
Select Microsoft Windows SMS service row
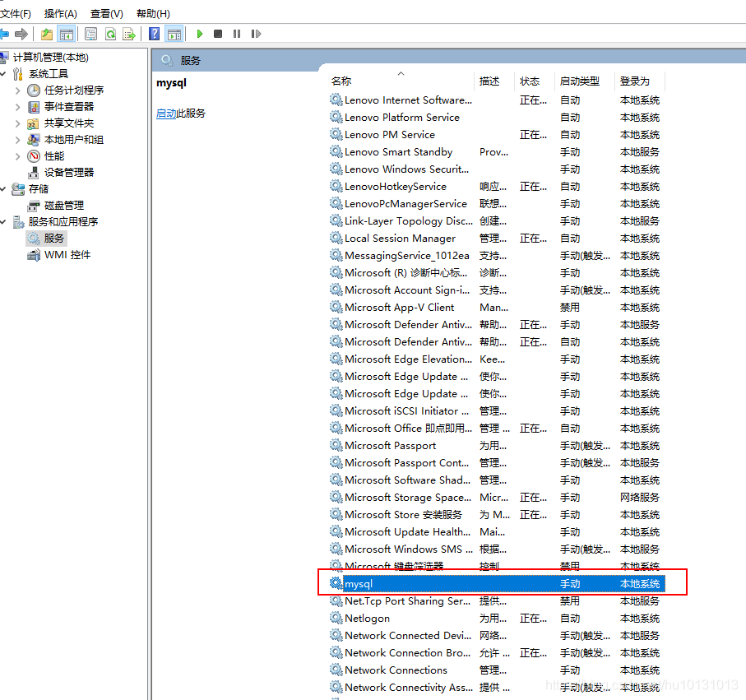coord(495,549)
